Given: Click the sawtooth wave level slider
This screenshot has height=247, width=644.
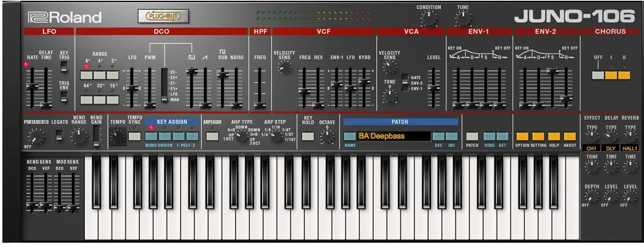Looking at the screenshot, I should (205, 105).
